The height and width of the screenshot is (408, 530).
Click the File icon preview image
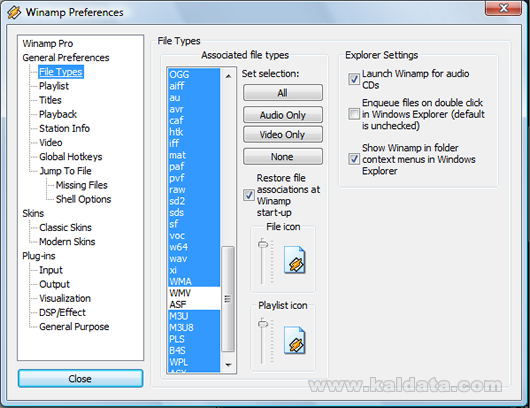(x=295, y=260)
